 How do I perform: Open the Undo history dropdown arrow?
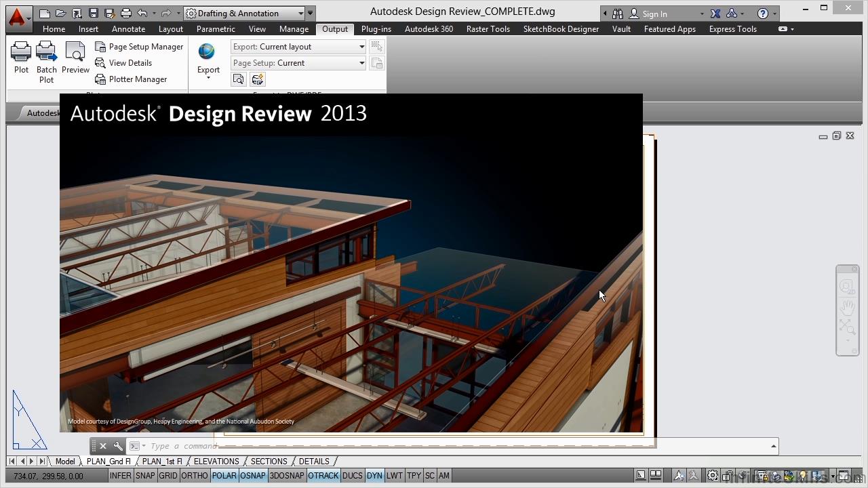click(x=154, y=13)
